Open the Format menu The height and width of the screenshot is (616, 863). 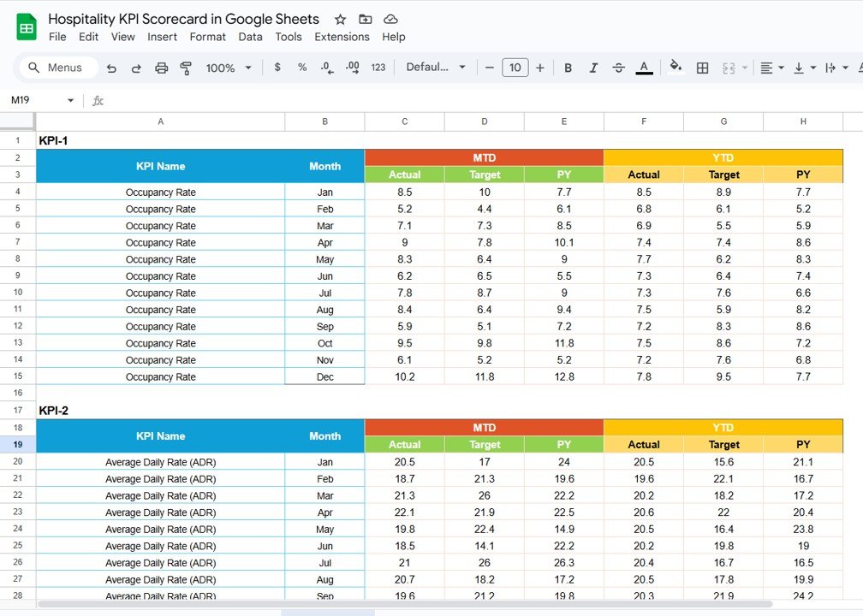(x=207, y=37)
